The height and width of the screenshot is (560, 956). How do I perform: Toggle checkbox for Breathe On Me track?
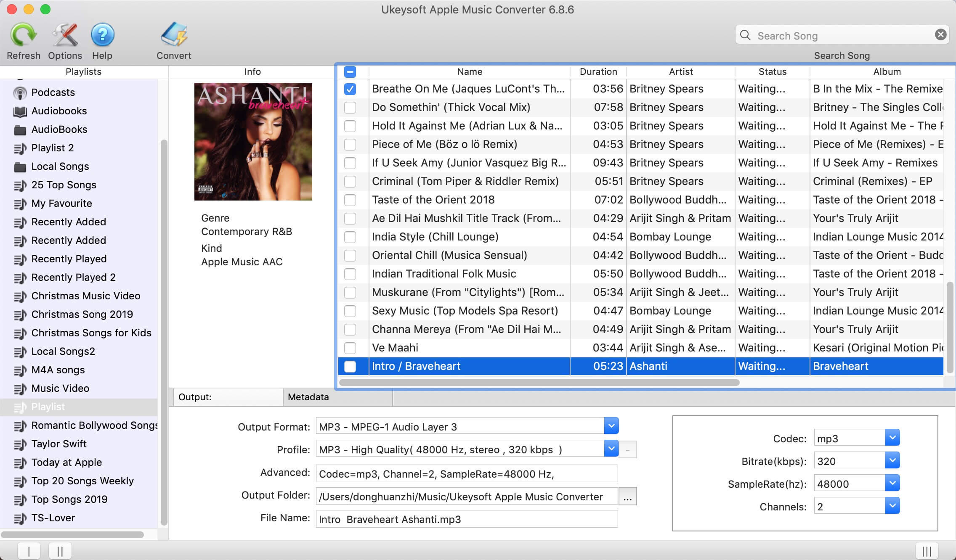pyautogui.click(x=350, y=89)
